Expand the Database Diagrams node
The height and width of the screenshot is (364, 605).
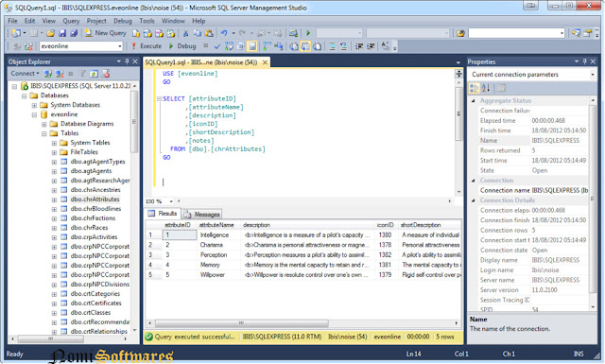pyautogui.click(x=44, y=124)
